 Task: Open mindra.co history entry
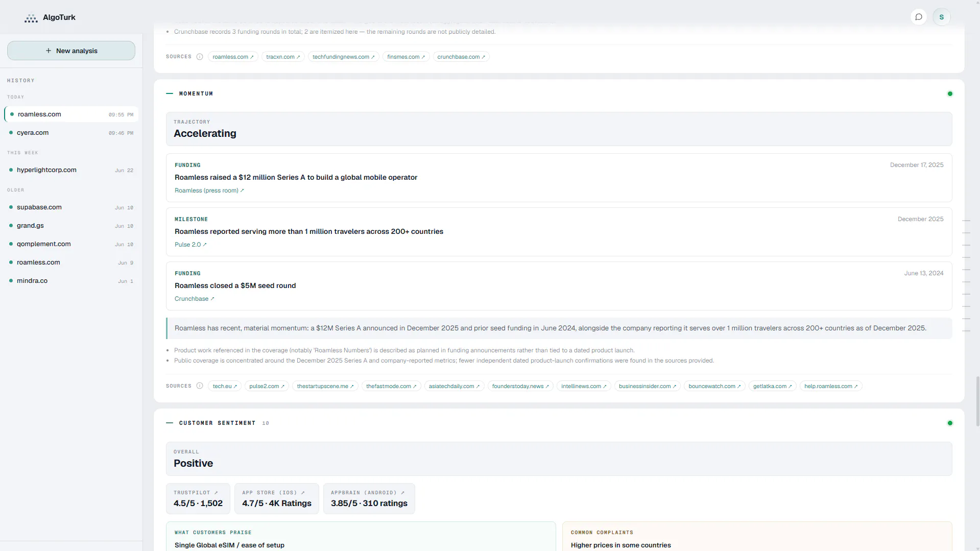click(71, 281)
